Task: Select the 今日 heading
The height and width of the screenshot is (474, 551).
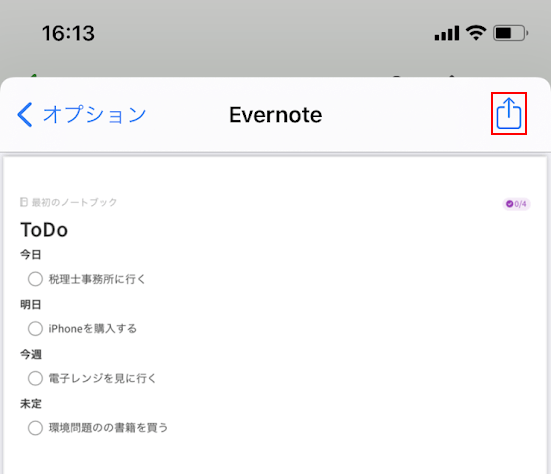Action: (31, 254)
